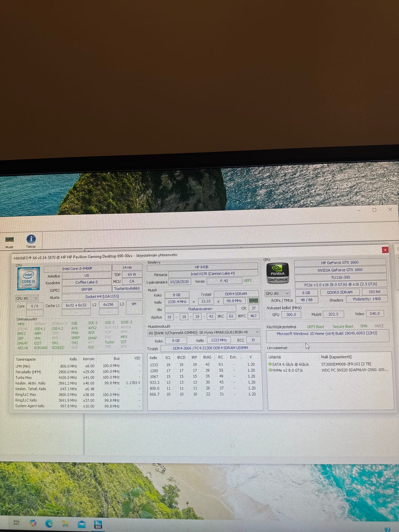Click the AVX2 feature flag
Screen dimensions: 399x532
[x=92, y=328]
